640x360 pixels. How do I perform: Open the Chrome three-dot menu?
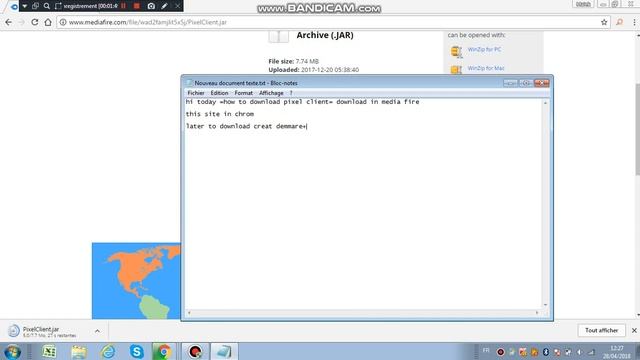pos(634,22)
